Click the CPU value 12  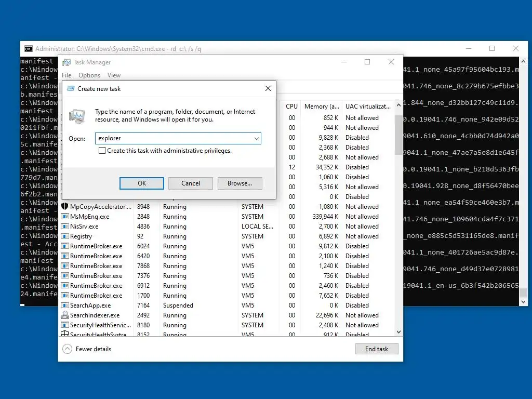coord(292,167)
